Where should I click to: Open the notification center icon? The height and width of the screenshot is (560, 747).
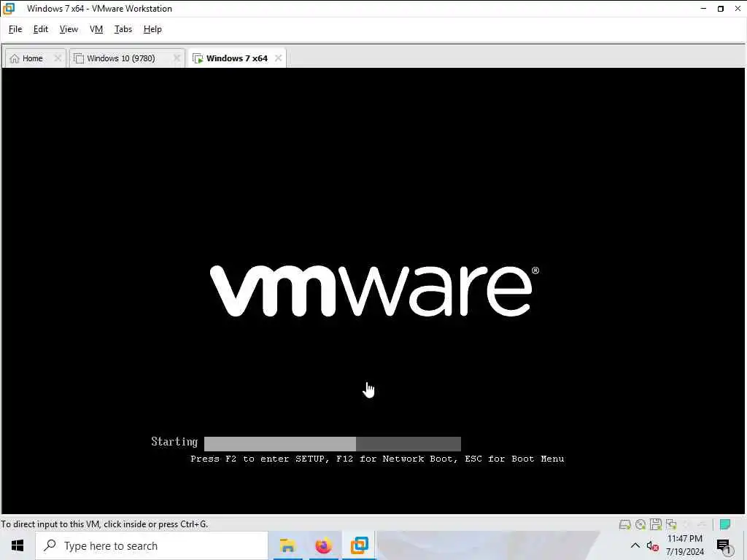724,546
